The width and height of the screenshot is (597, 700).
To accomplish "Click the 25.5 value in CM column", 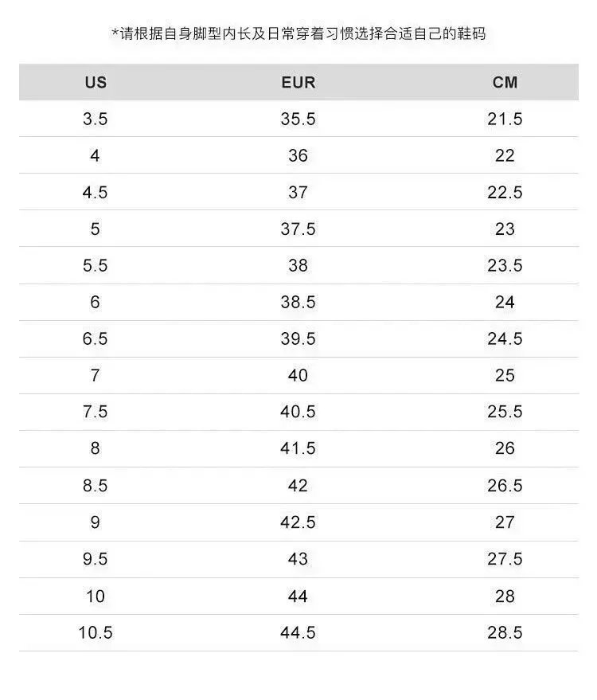I will point(505,413).
